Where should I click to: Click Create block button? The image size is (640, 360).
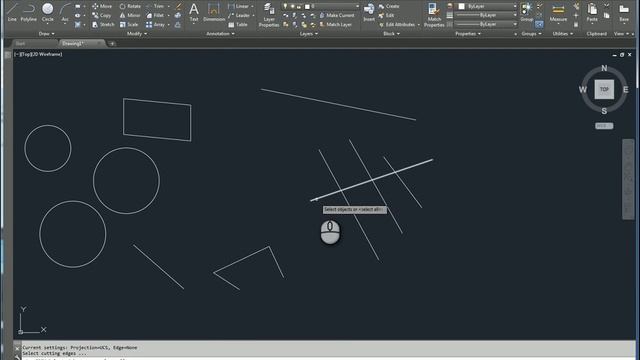click(x=389, y=6)
